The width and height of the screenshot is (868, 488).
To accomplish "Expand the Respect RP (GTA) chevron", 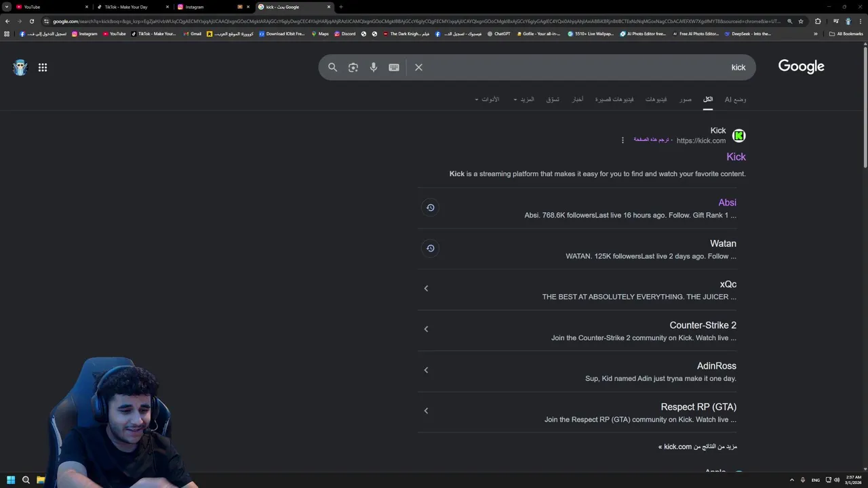I will click(x=426, y=411).
